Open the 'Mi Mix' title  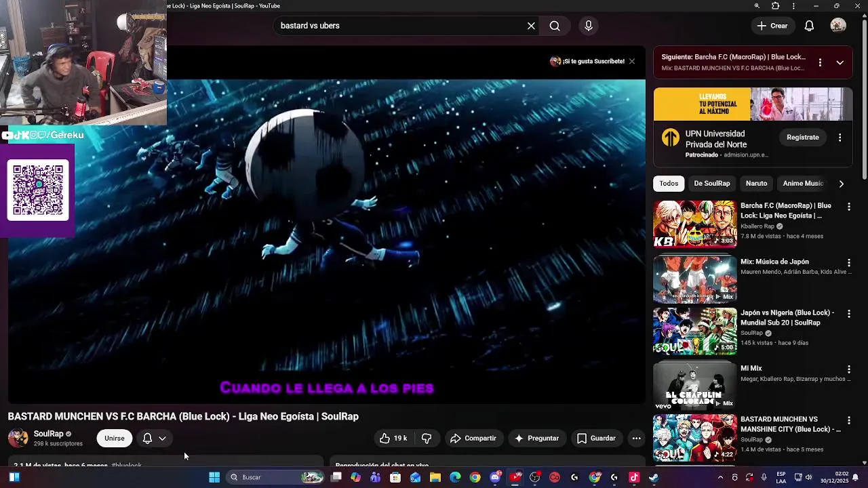click(x=751, y=369)
